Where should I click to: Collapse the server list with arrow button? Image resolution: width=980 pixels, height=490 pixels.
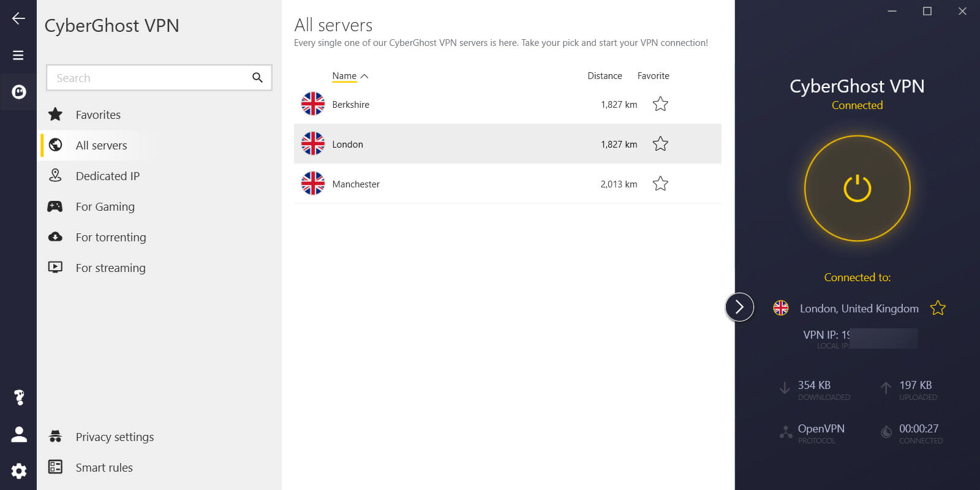[739, 307]
